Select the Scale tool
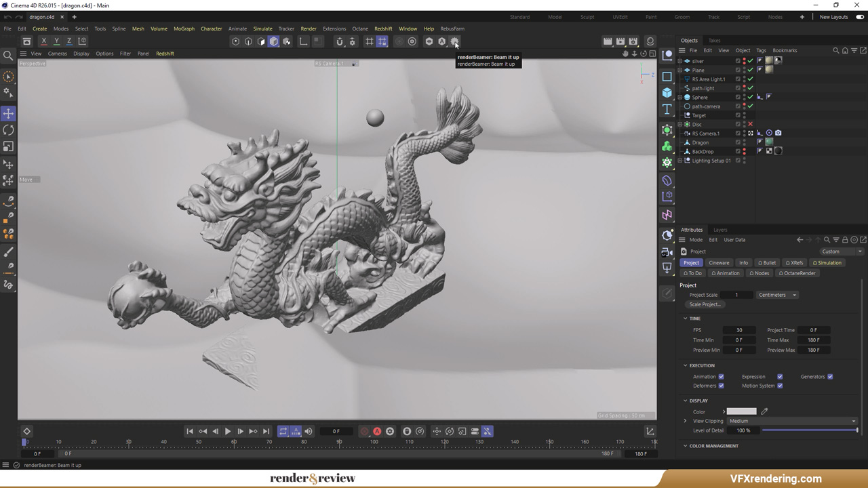This screenshot has height=488, width=868. click(9, 146)
